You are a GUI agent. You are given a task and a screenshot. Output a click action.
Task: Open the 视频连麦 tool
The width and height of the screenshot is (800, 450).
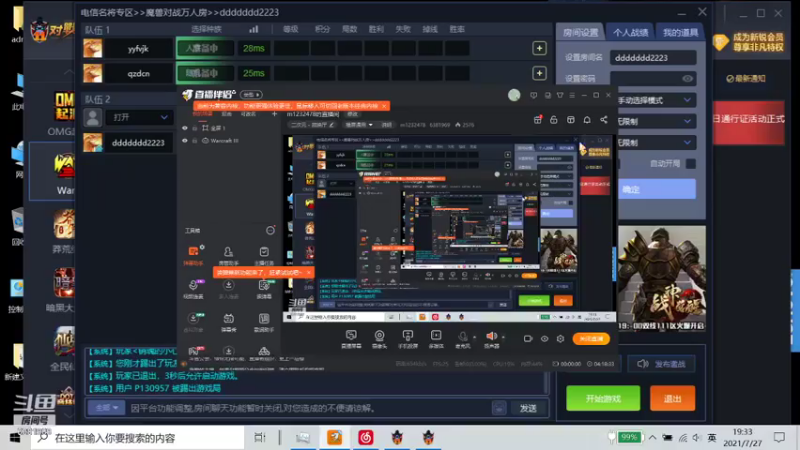193,289
